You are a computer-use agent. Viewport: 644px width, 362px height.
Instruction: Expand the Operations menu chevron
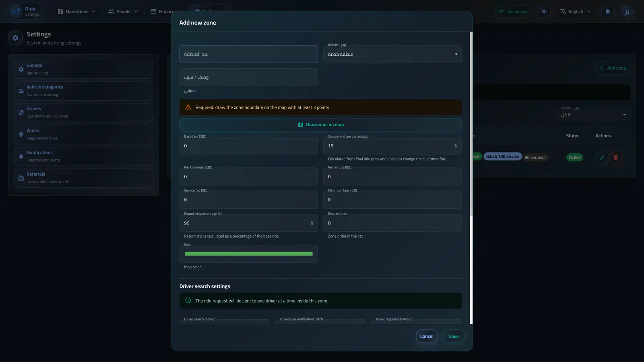tap(94, 11)
